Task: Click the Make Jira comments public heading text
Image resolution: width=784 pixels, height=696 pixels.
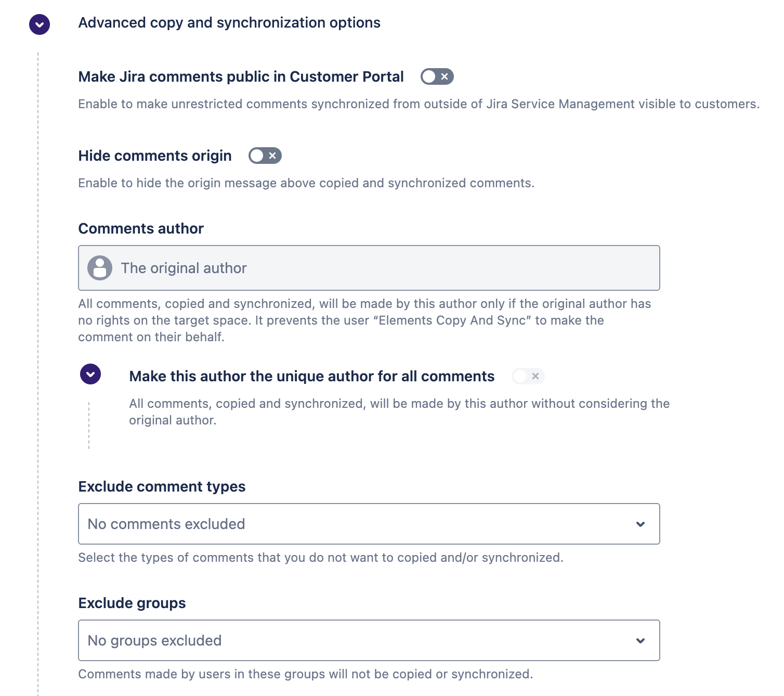Action: pos(241,76)
